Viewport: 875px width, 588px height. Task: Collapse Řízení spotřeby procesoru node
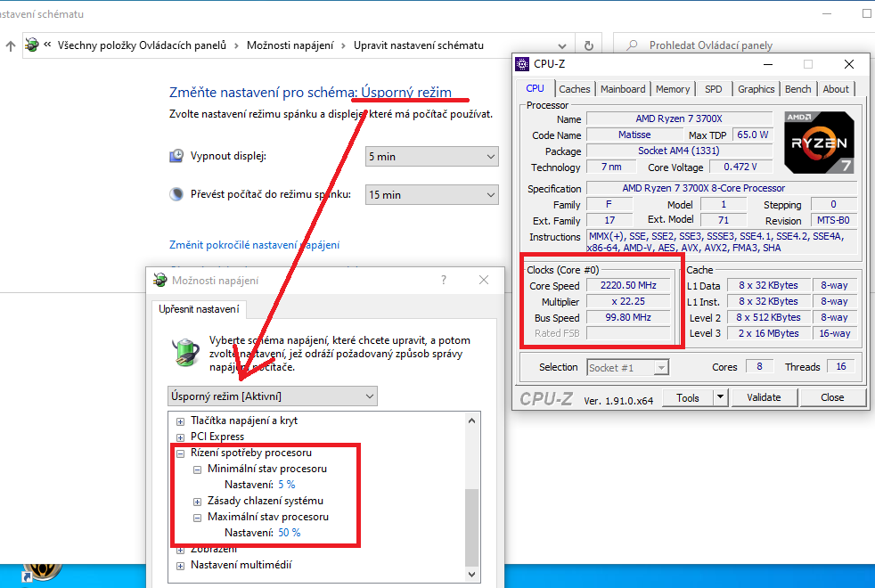(x=180, y=453)
